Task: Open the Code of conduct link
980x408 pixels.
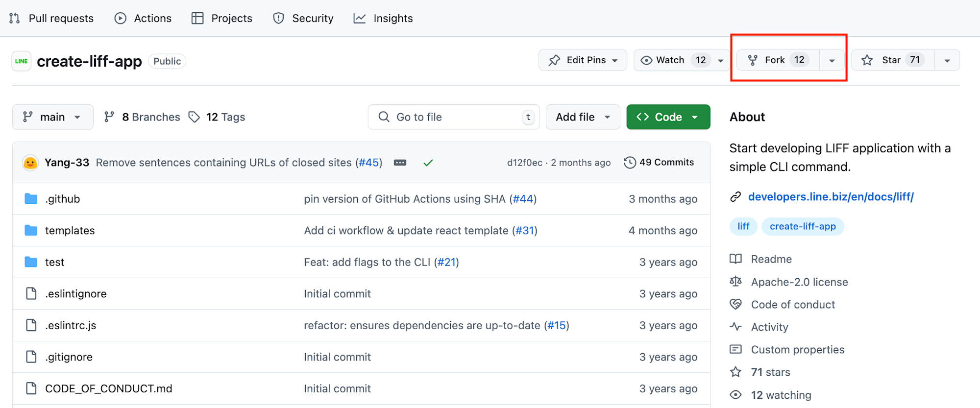Action: (x=793, y=305)
